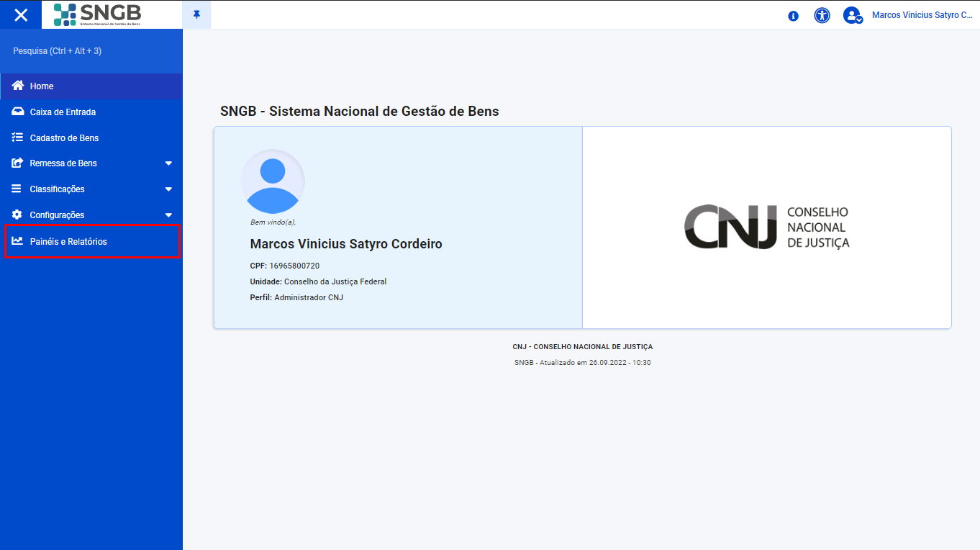Viewport: 980px width, 550px height.
Task: Click the name Marcos Vinicius Satyro Cordeiro
Action: click(x=346, y=244)
